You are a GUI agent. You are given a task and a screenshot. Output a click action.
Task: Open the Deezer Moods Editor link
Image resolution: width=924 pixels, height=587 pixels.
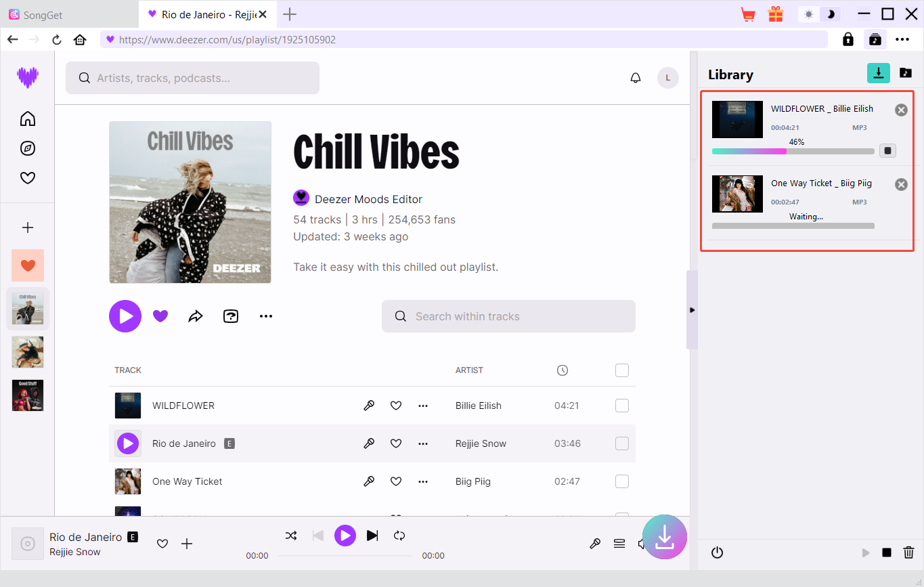[368, 199]
